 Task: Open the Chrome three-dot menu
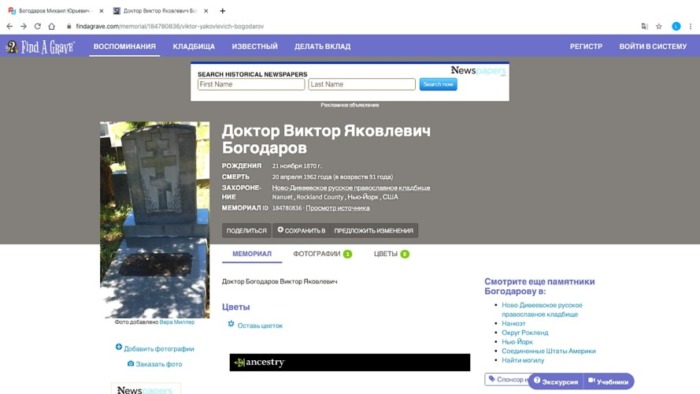(x=691, y=26)
